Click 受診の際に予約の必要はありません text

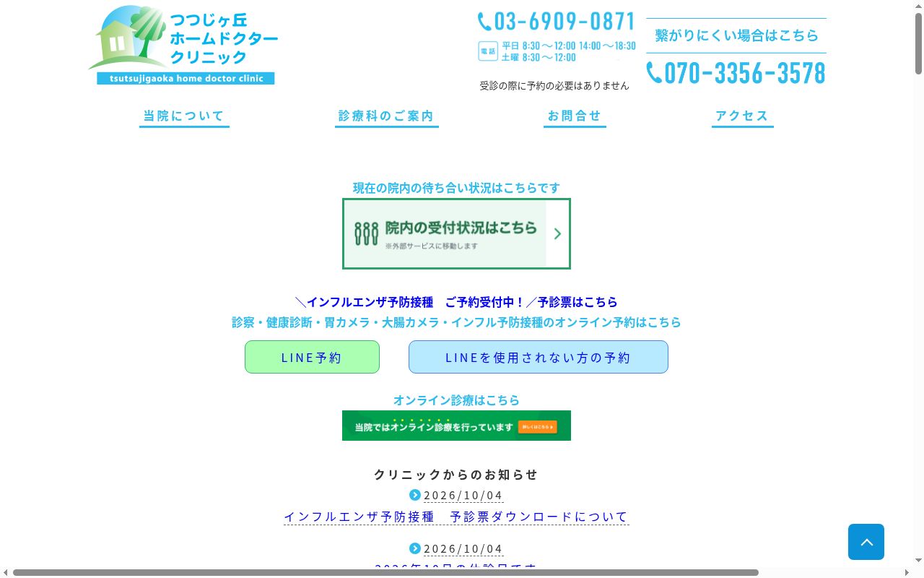pos(554,85)
